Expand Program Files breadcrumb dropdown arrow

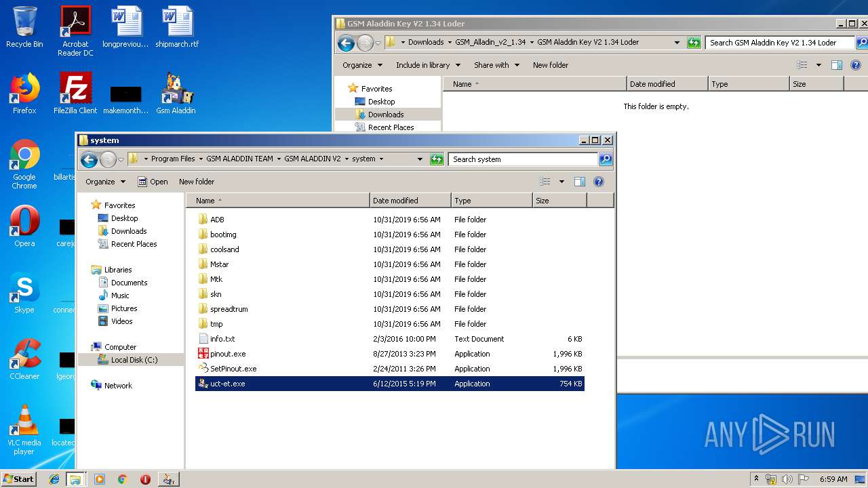point(200,159)
